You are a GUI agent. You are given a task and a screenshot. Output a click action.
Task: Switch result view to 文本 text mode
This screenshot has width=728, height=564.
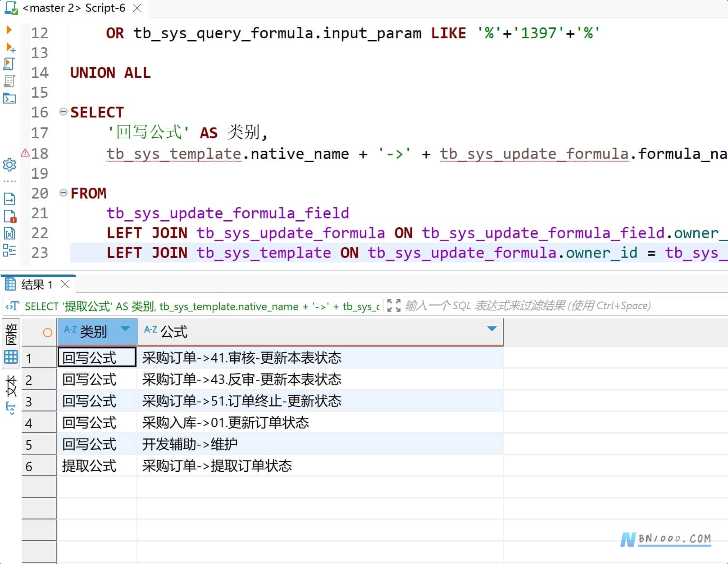[x=11, y=386]
